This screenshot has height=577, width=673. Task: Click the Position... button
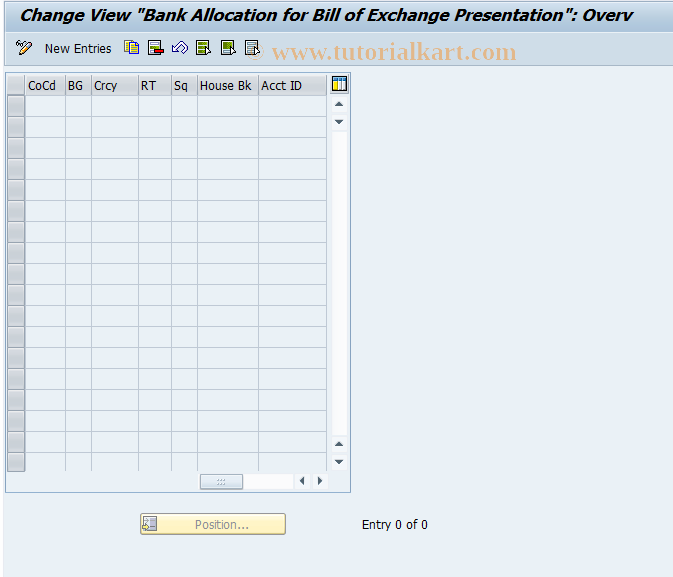pyautogui.click(x=213, y=524)
